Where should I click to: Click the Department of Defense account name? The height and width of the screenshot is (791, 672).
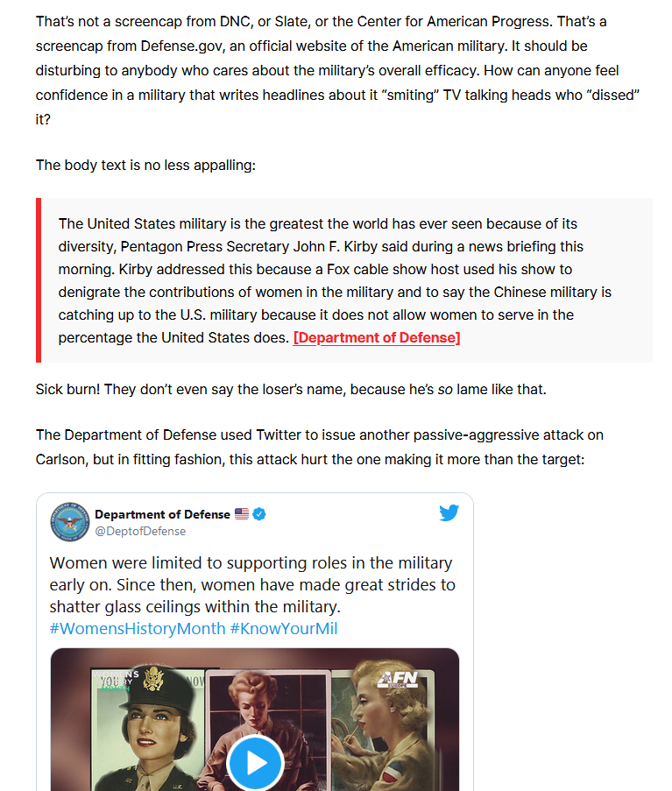[162, 514]
